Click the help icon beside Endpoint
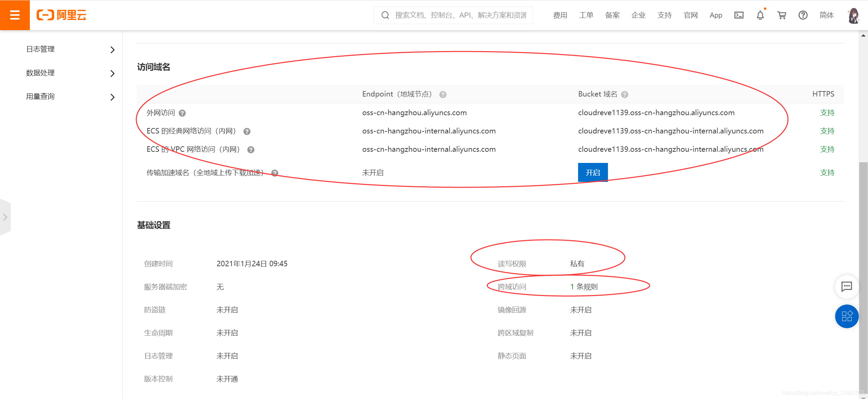 pyautogui.click(x=443, y=94)
